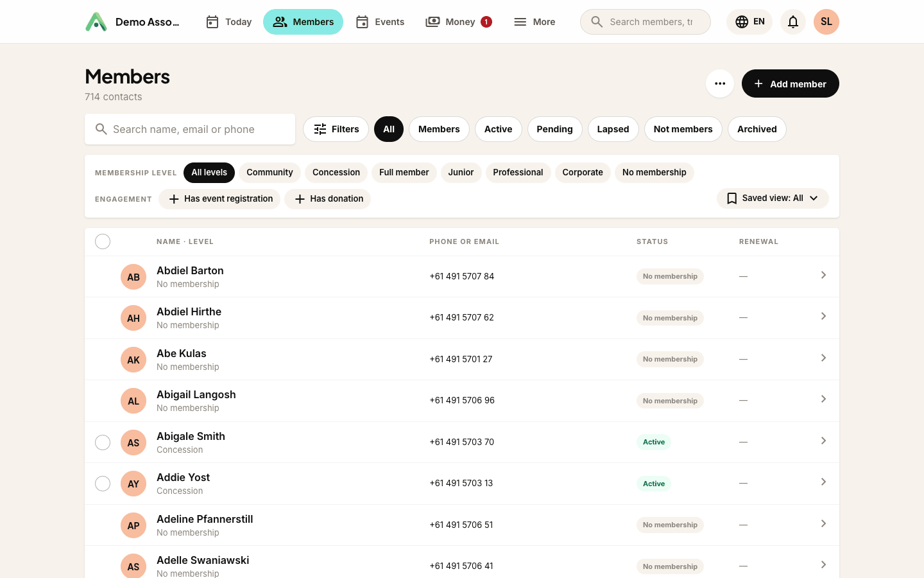Filter by Concession level
This screenshot has width=924, height=578.
[336, 173]
